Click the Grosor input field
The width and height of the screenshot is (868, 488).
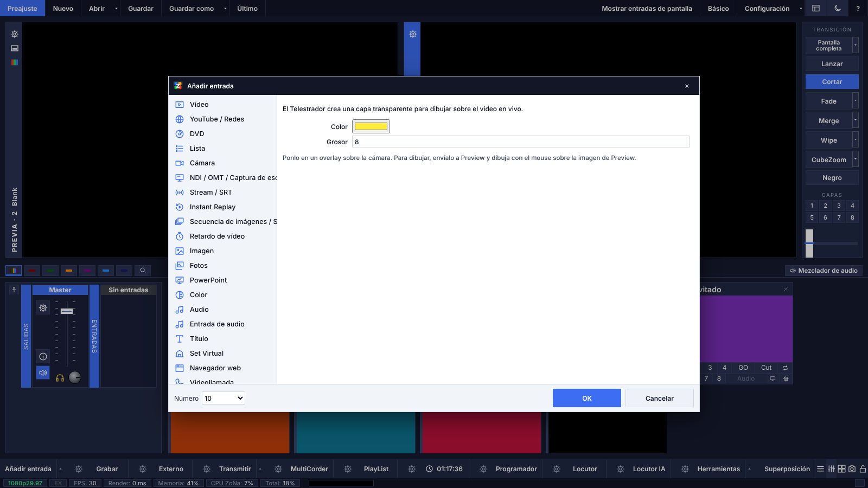[521, 142]
